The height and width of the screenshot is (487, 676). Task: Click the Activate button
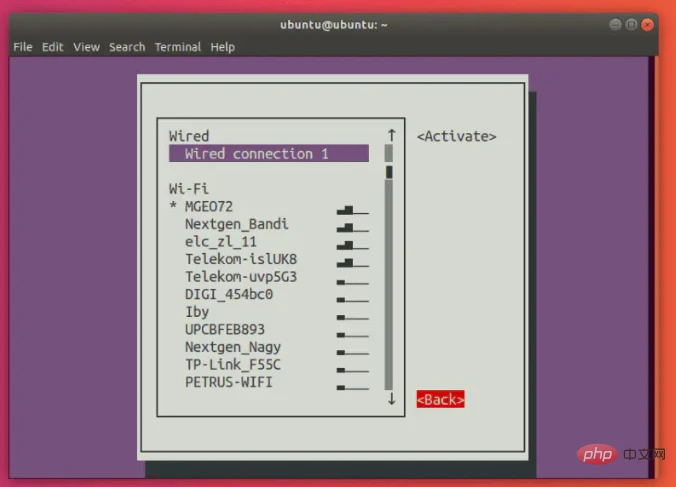(456, 136)
